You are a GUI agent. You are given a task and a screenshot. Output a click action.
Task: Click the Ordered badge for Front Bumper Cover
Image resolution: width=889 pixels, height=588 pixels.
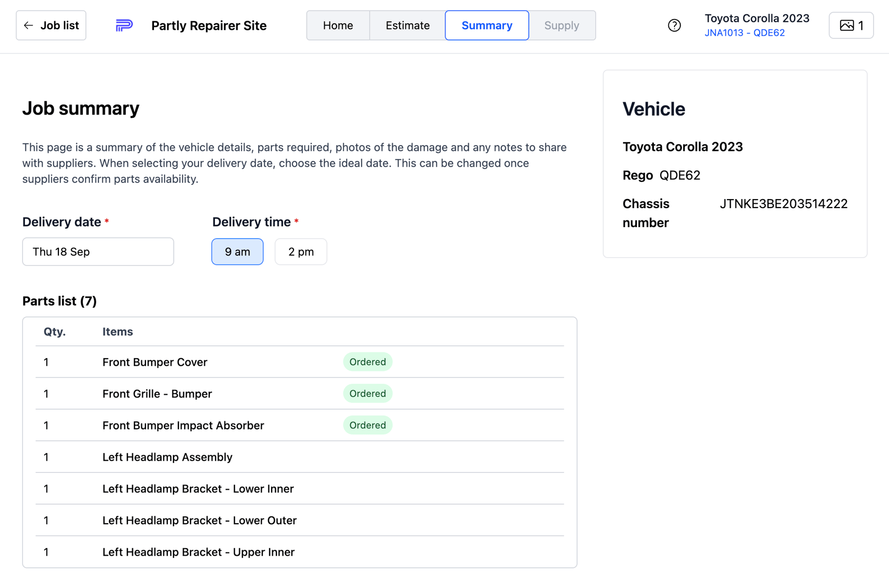(367, 361)
